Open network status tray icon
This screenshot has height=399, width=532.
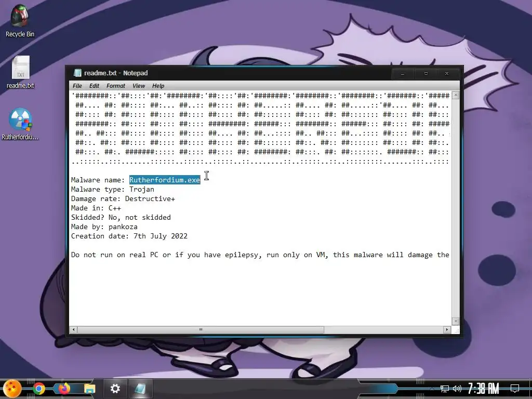(x=445, y=389)
